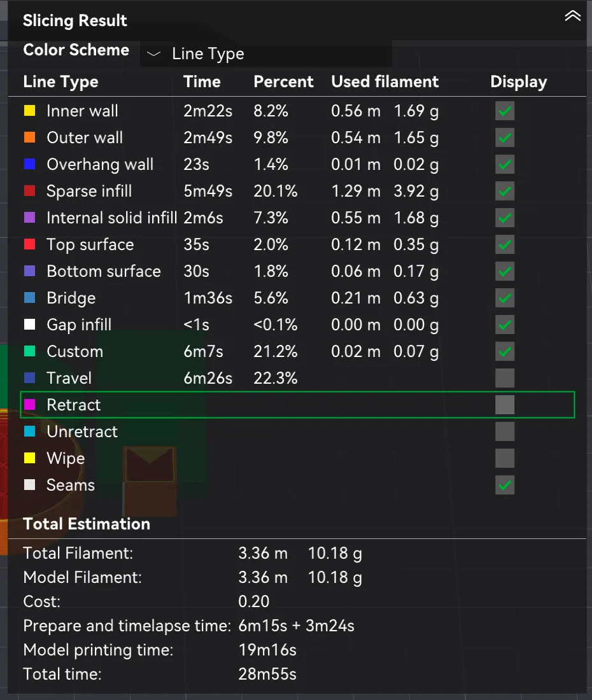The image size is (592, 700).
Task: Select the Retract row label
Action: point(74,405)
